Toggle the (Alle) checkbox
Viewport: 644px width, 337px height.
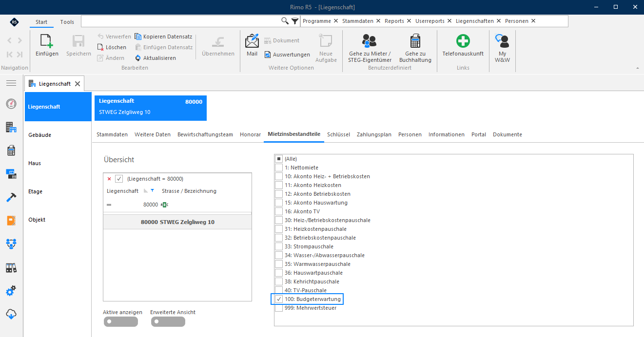(279, 159)
